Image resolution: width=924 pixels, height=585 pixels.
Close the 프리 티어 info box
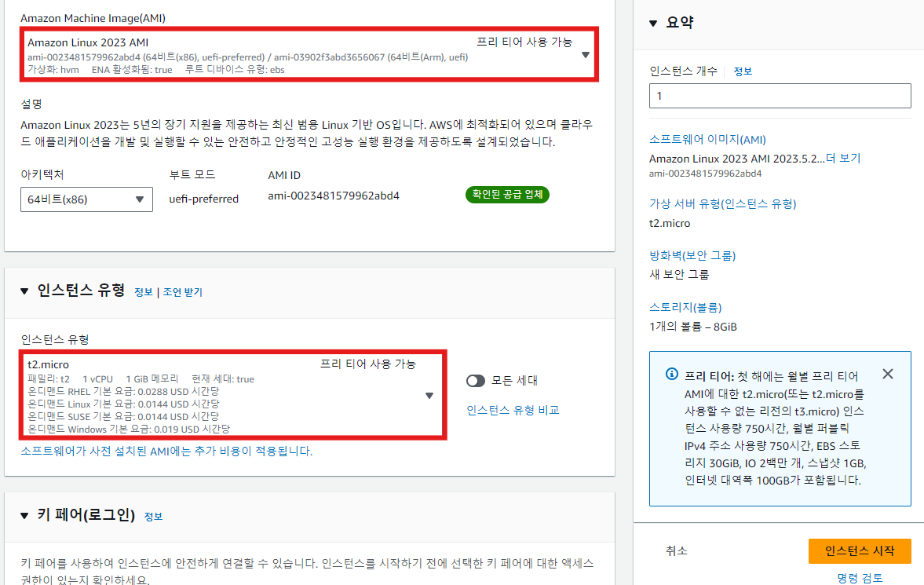click(887, 374)
